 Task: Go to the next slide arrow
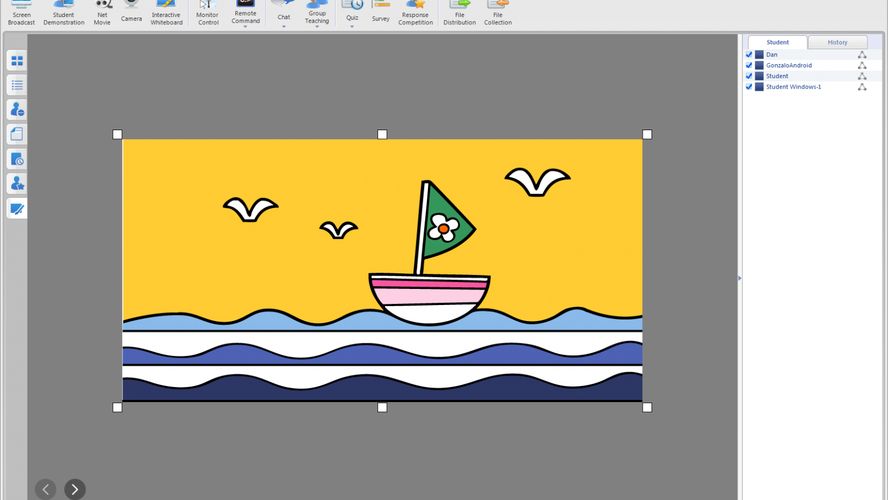coord(75,489)
